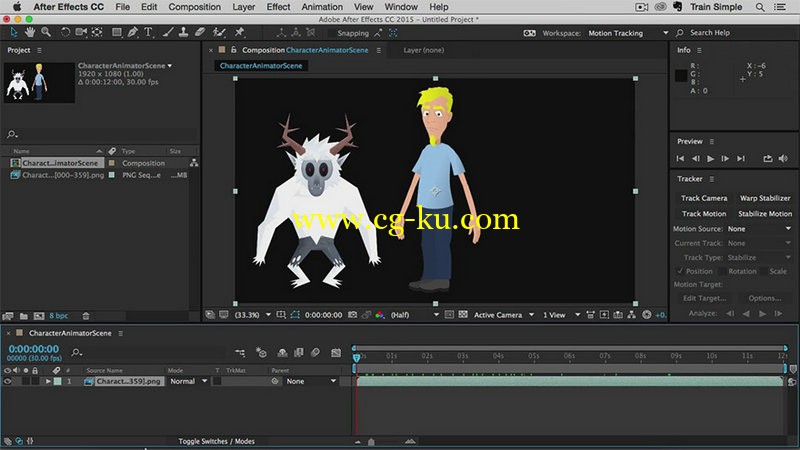Toggle the motion blur enable switch in timeline
This screenshot has height=450, width=800.
(x=315, y=353)
